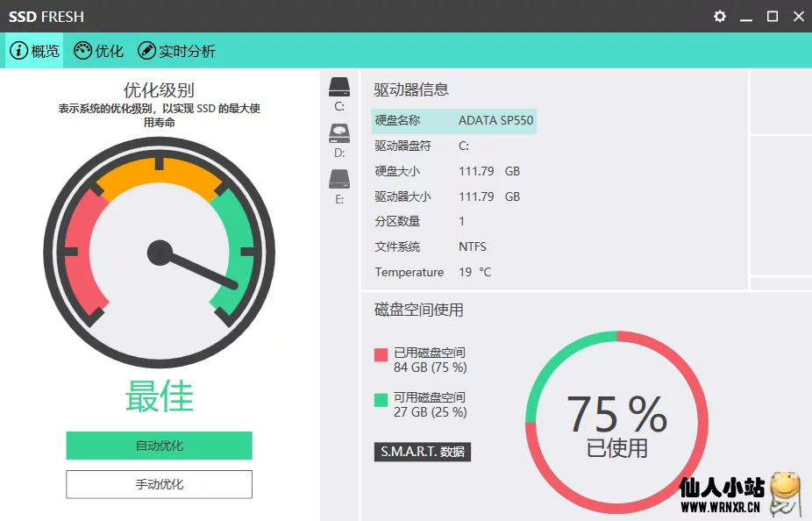
Task: Open the settings gear in title bar
Action: click(719, 17)
